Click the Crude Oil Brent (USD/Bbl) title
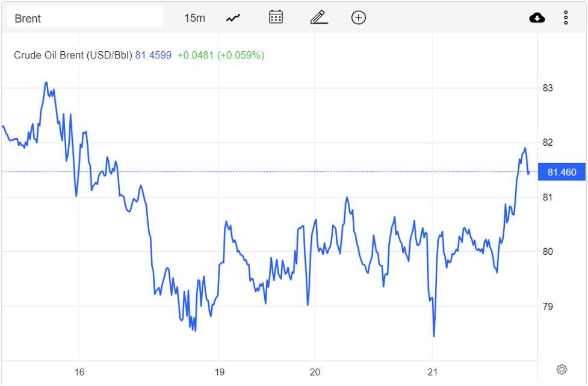Image resolution: width=588 pixels, height=386 pixels. [73, 55]
